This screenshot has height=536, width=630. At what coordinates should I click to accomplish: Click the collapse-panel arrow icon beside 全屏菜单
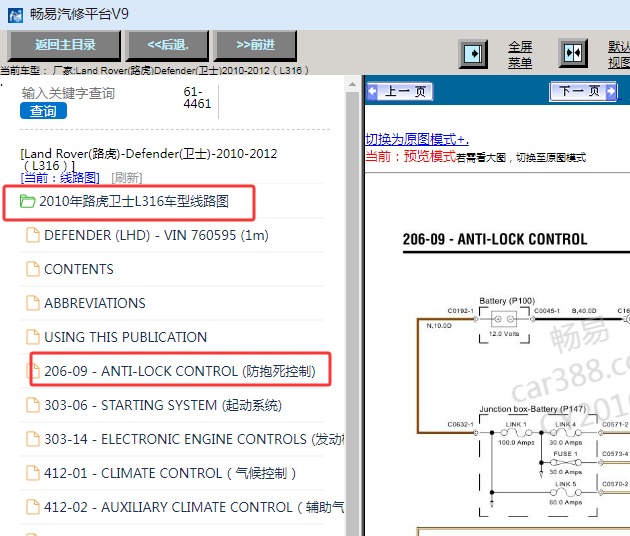[x=473, y=53]
